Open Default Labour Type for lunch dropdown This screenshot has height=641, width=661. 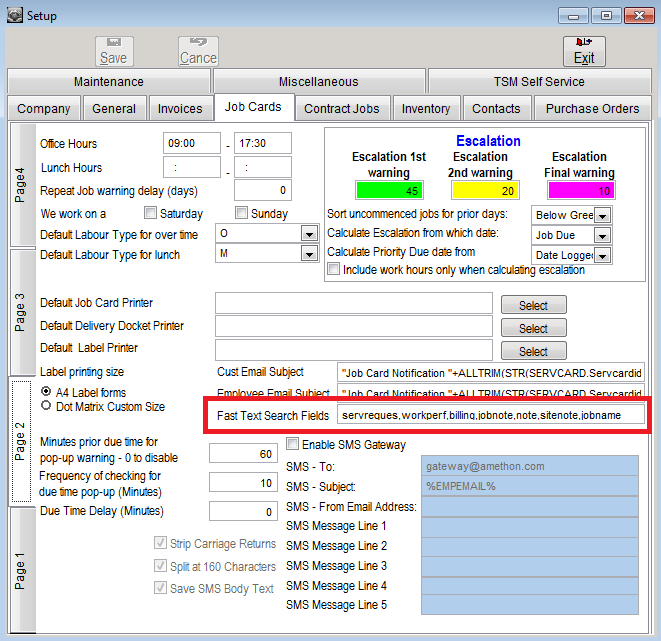tap(308, 254)
